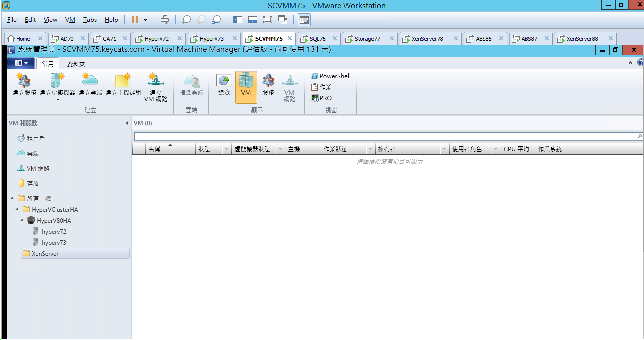644x340 pixels.
Task: Click the take snapshot toolbar icon
Action: click(x=186, y=20)
